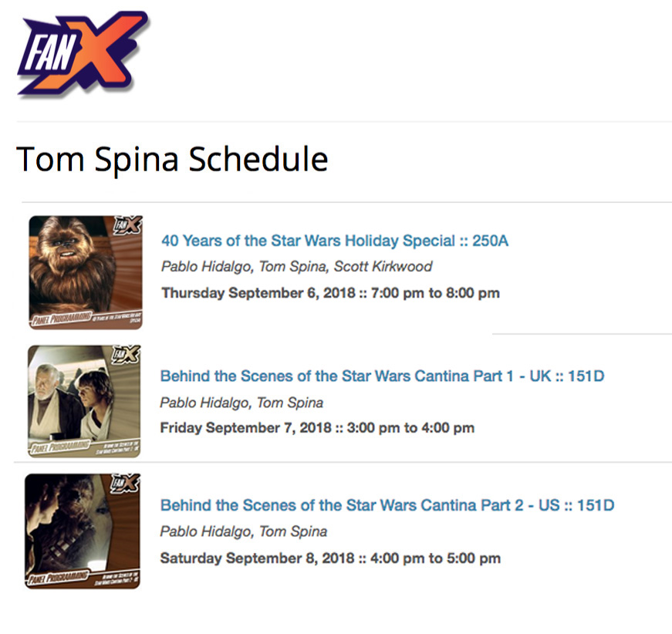Click panelists Pablo Hidalgo, Tom Spina, Scott Kirkwood
This screenshot has width=672, height=634.
[x=296, y=266]
